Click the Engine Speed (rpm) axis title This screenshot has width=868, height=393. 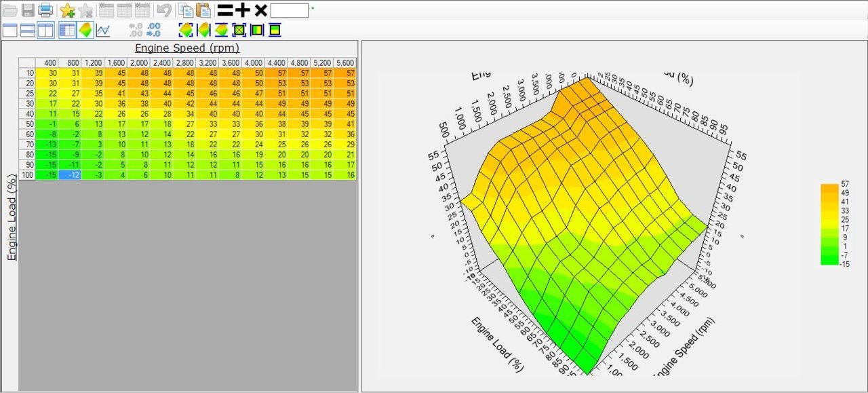coord(187,48)
